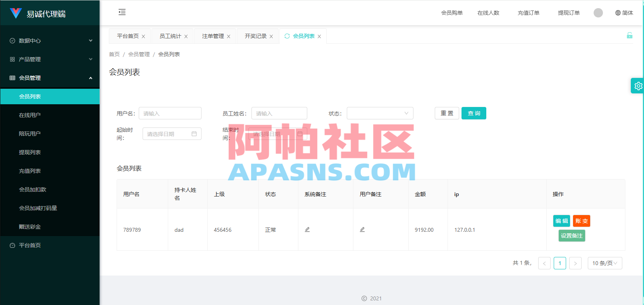Open 提现列表 in the sidebar

coord(50,152)
